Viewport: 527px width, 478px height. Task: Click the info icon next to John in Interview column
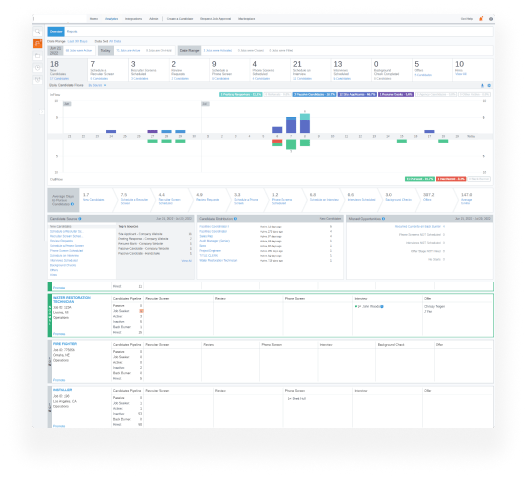coord(382,306)
